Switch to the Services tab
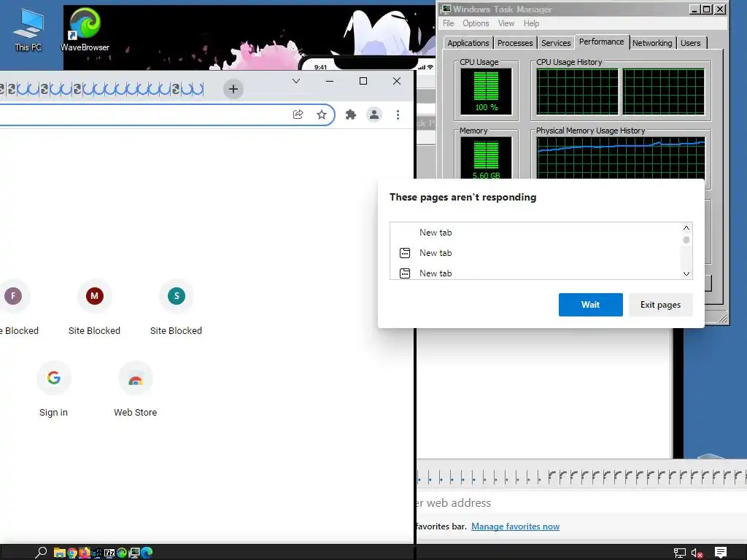 pyautogui.click(x=555, y=43)
